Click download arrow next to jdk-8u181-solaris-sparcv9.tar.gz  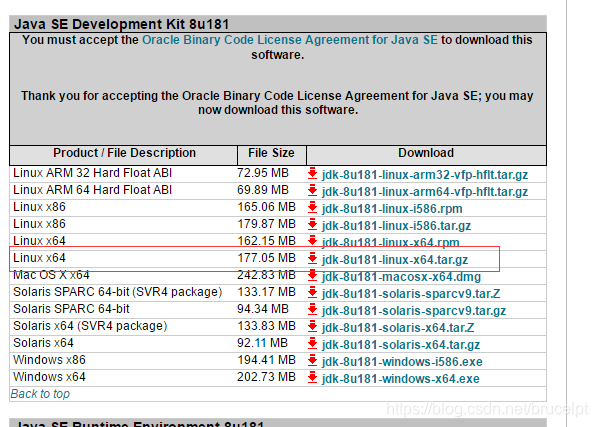click(x=312, y=309)
